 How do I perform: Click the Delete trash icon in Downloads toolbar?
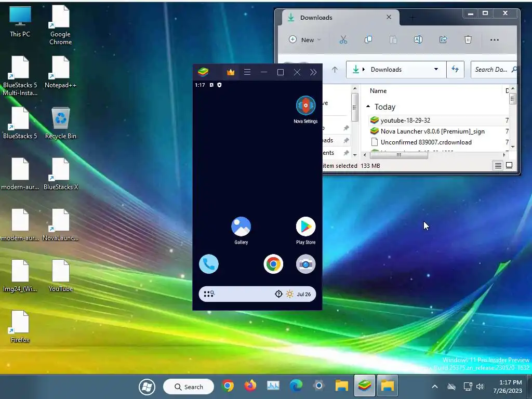(468, 39)
